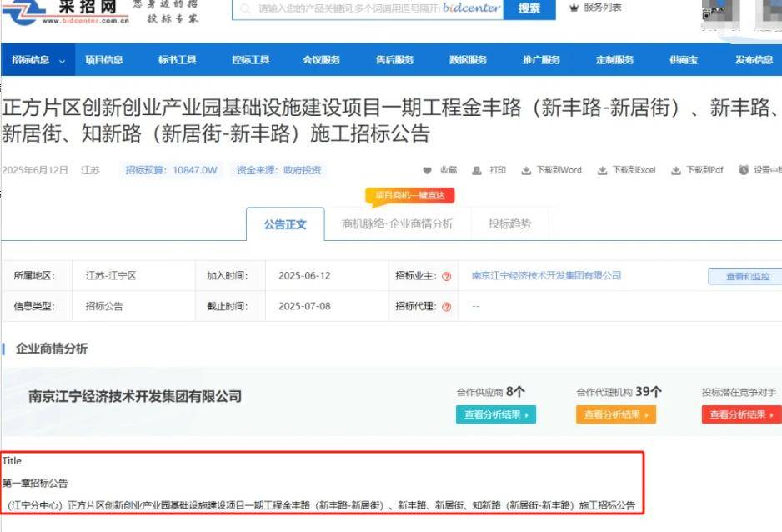
Task: Click 查看分析结果 under 合作供应商
Action: click(x=496, y=414)
